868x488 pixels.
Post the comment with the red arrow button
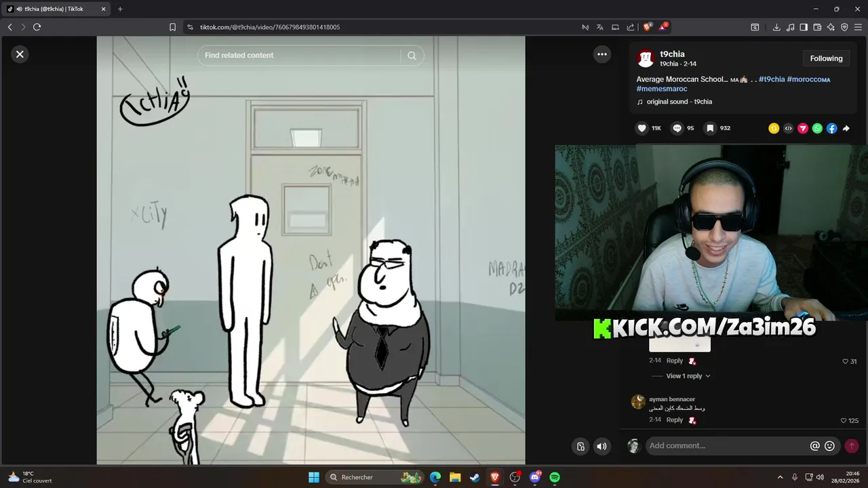(852, 446)
